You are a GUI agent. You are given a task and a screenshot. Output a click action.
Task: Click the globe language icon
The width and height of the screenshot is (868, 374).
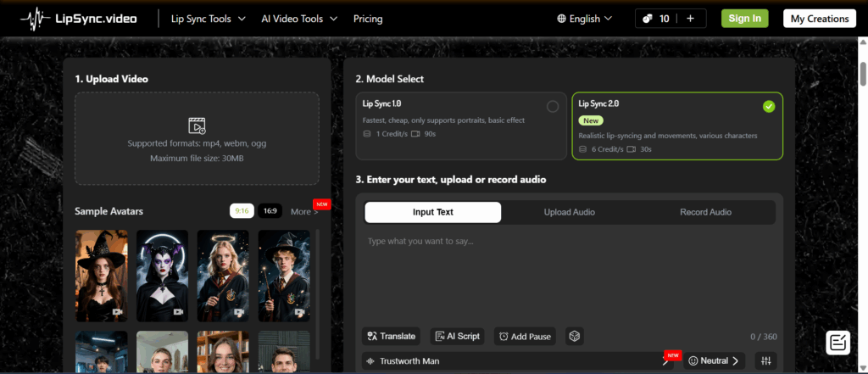coord(561,19)
